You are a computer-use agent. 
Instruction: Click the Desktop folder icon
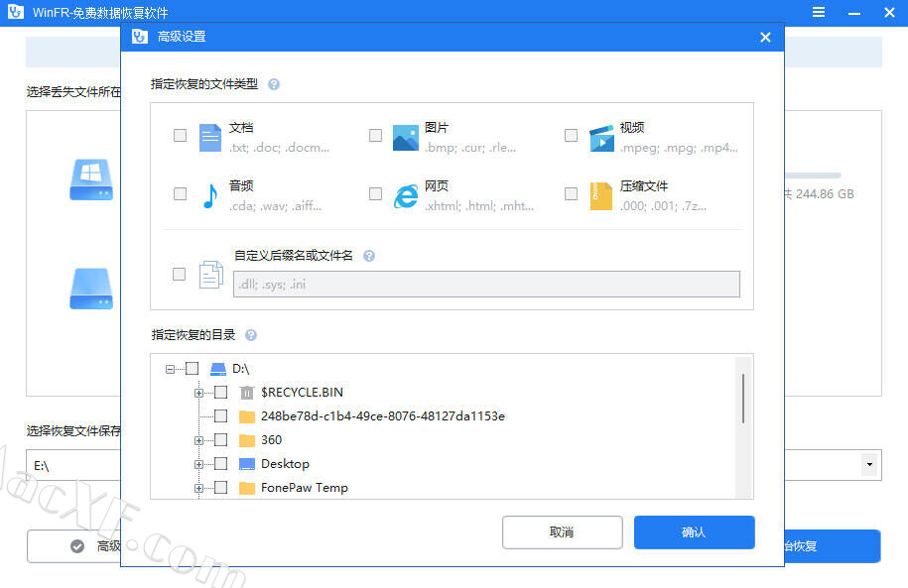click(x=247, y=464)
